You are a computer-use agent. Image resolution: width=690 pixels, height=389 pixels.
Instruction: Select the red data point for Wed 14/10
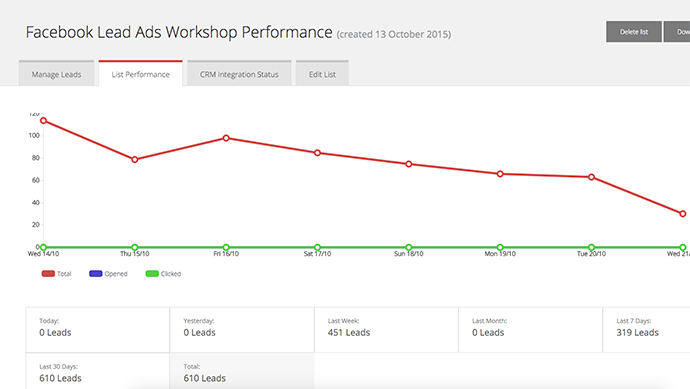[x=43, y=121]
